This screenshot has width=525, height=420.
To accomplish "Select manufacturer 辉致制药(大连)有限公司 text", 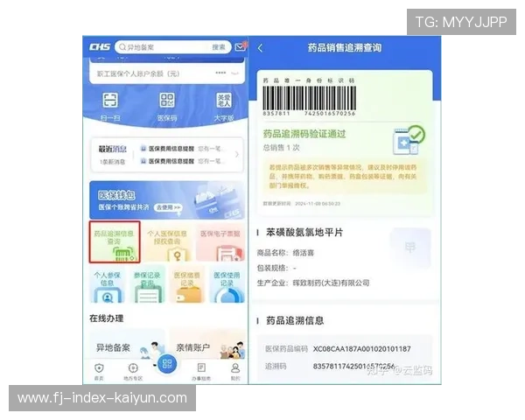I will pyautogui.click(x=331, y=283).
